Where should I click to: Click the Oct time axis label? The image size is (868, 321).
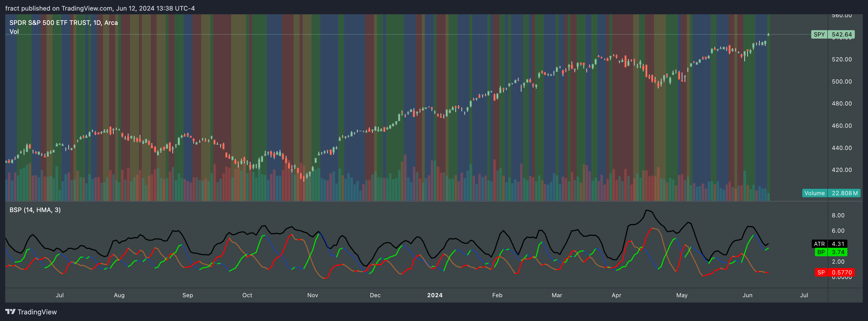[x=247, y=295]
